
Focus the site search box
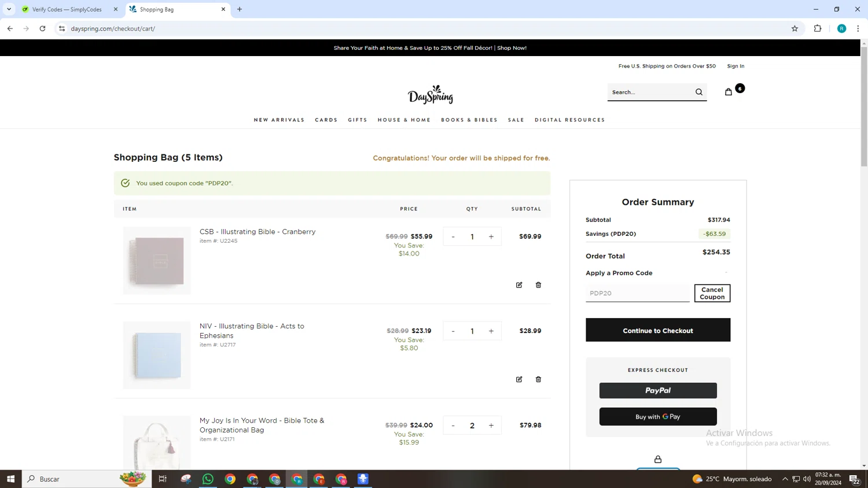click(x=651, y=92)
